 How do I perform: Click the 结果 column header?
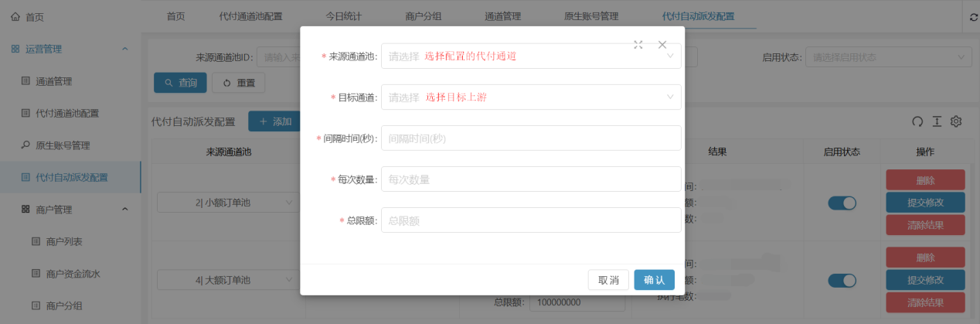point(716,152)
